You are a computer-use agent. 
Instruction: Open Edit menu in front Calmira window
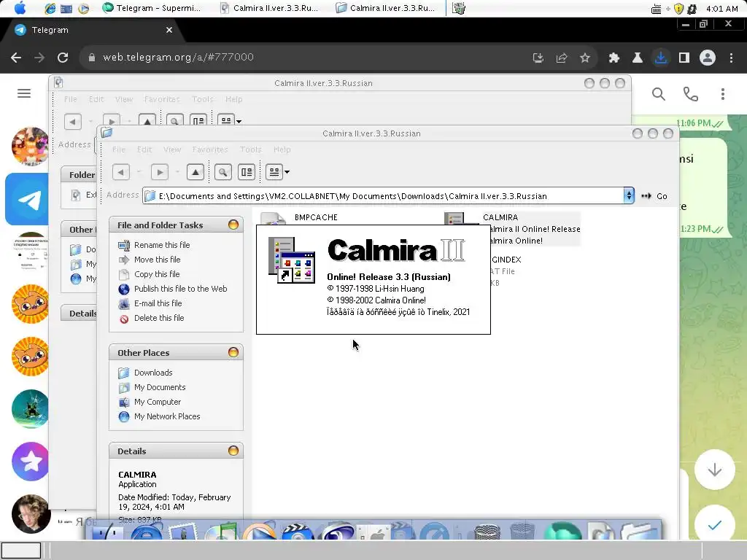point(144,149)
